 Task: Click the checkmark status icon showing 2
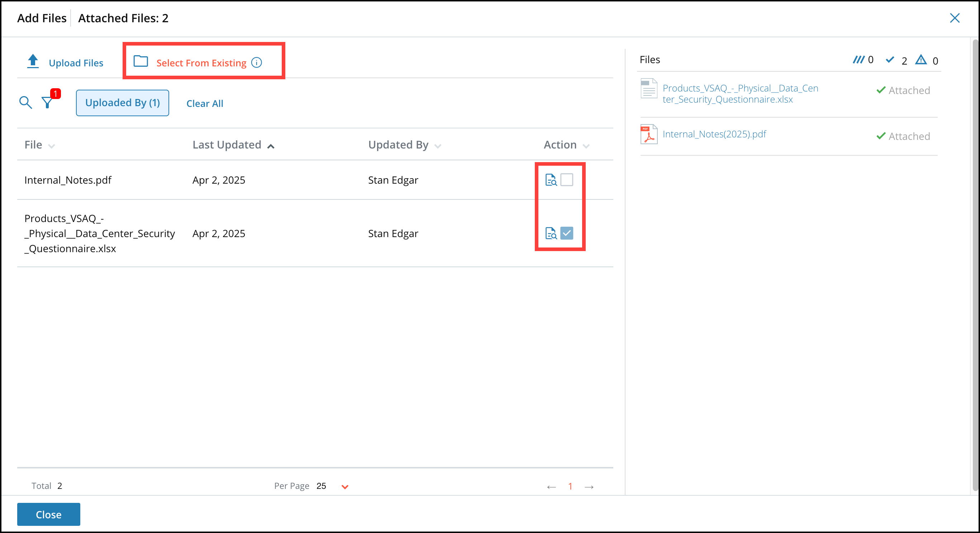[x=890, y=60]
